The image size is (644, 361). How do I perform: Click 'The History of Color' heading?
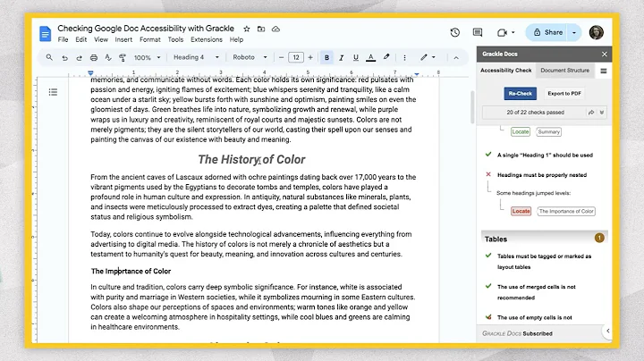(251, 160)
